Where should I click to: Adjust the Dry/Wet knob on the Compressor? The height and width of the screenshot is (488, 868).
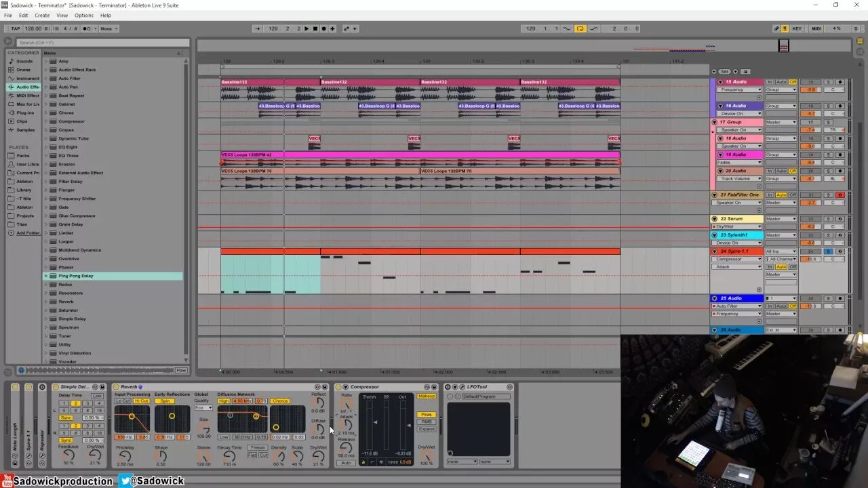(427, 457)
